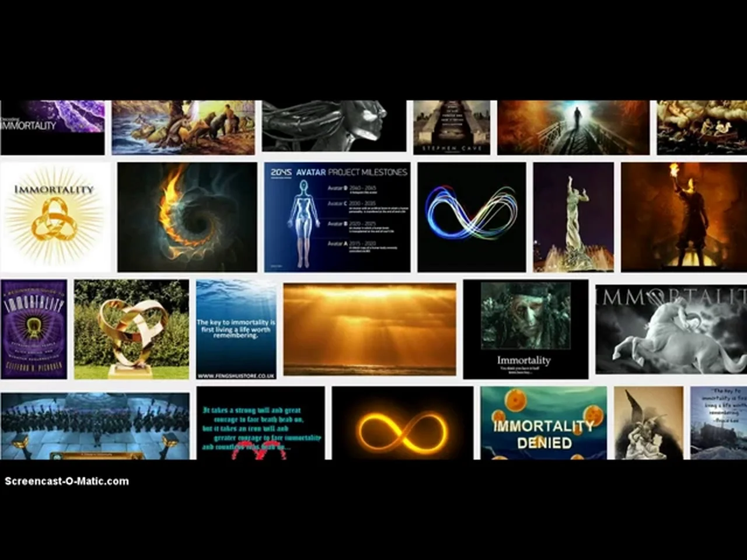Click the gray centaur statue Immortality image
This screenshot has height=560, width=747.
[671, 329]
